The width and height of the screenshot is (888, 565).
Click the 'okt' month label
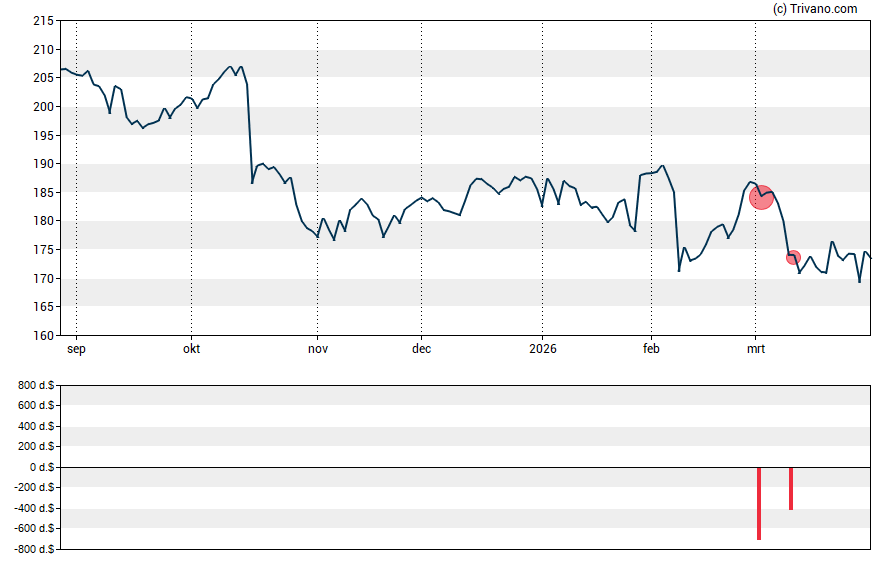(190, 349)
